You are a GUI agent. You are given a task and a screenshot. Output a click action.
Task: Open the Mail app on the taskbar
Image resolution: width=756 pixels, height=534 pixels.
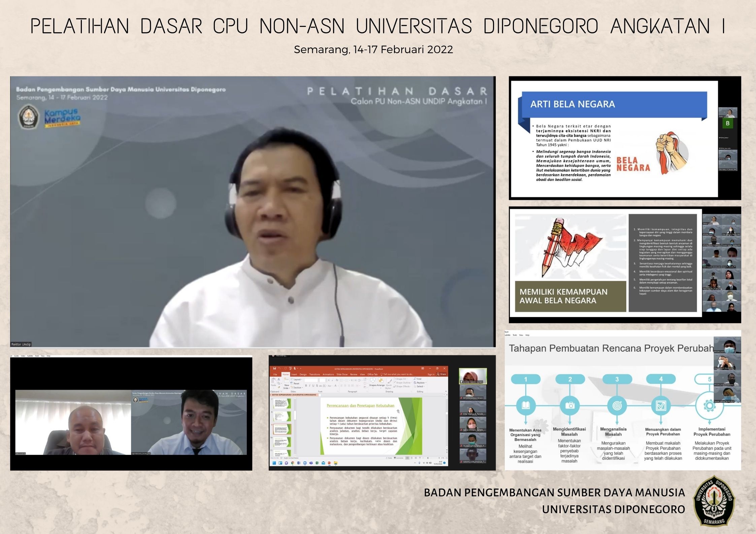pos(323,463)
